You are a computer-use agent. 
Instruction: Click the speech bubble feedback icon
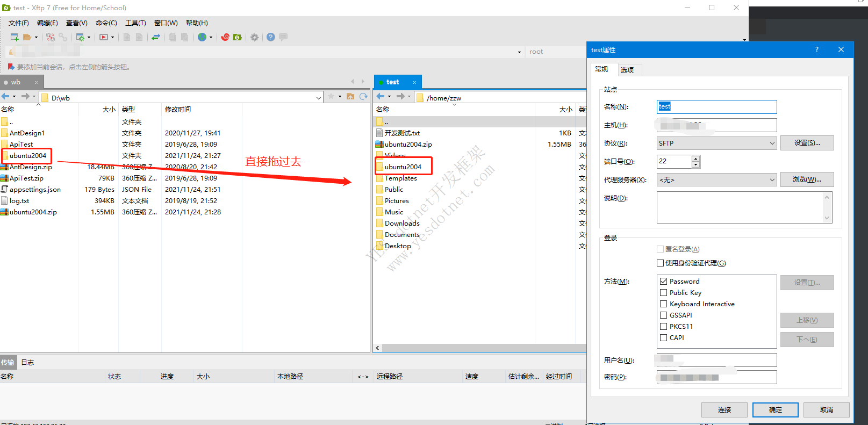(x=283, y=37)
